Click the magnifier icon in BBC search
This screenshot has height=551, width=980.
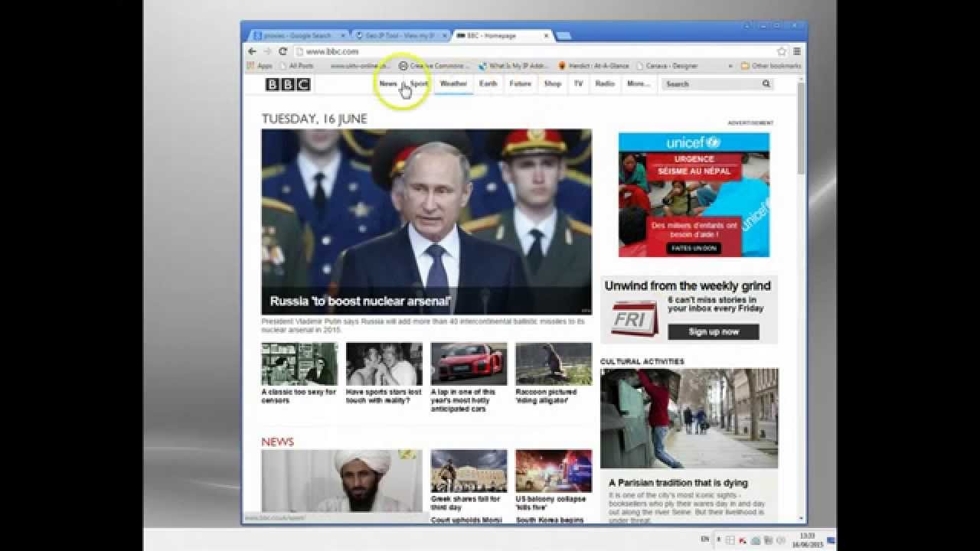[766, 83]
